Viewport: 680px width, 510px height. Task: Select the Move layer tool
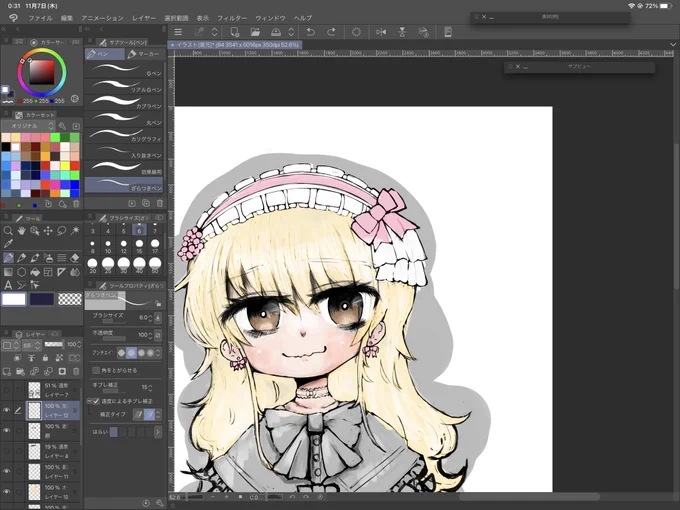coord(48,231)
